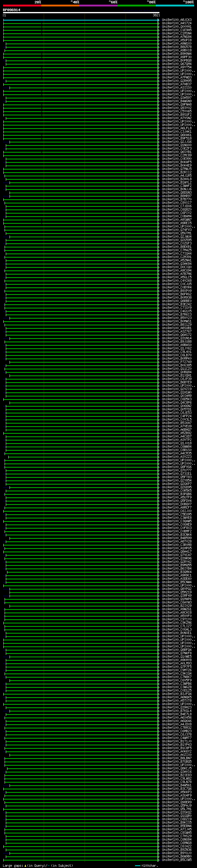Open the UniRef100_A5UPI8 hit

177,40
